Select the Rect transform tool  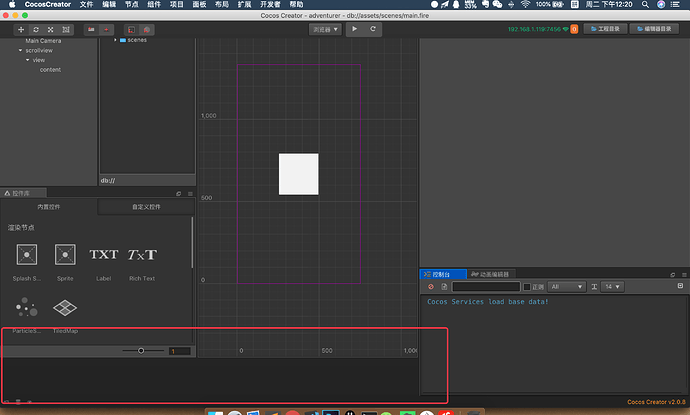pos(66,30)
